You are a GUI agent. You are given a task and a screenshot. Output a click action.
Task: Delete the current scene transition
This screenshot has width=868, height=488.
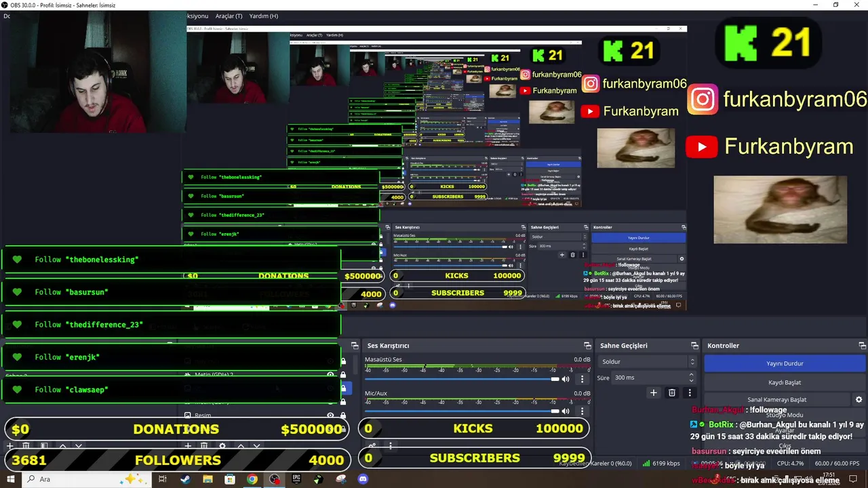672,392
